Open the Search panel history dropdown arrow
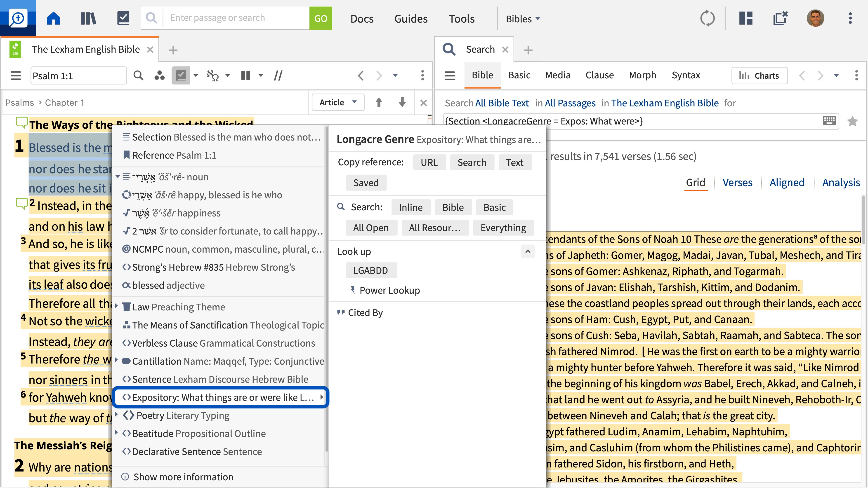This screenshot has width=868, height=488. 836,75
